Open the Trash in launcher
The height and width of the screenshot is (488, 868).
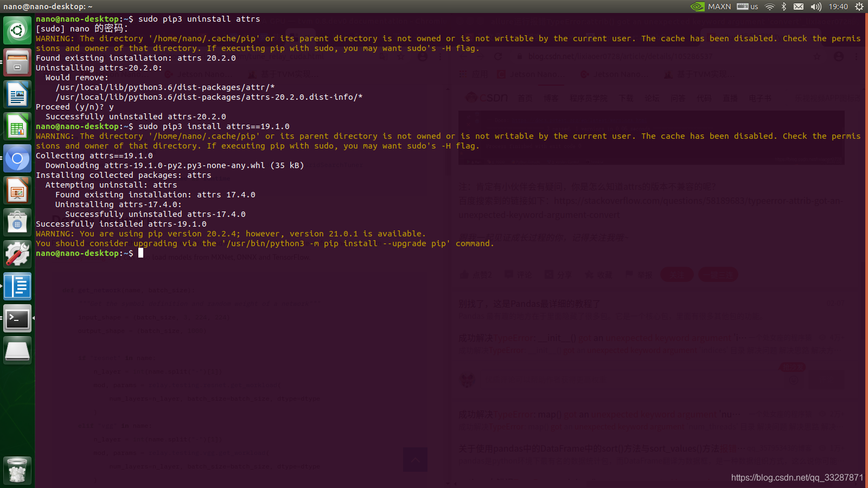coord(17,470)
